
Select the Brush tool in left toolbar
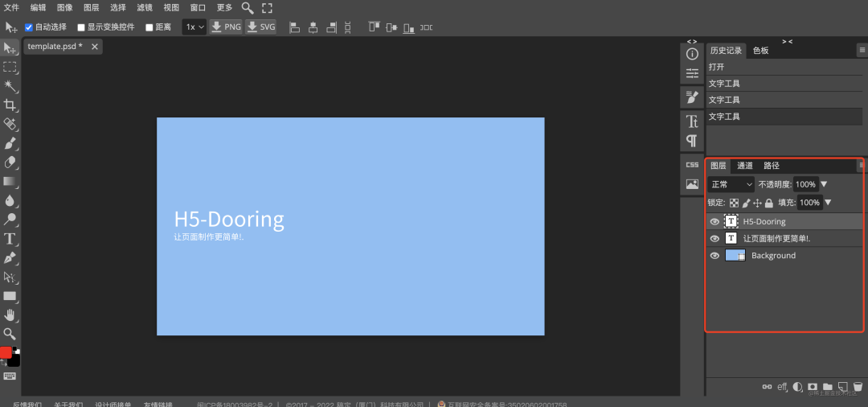10,143
